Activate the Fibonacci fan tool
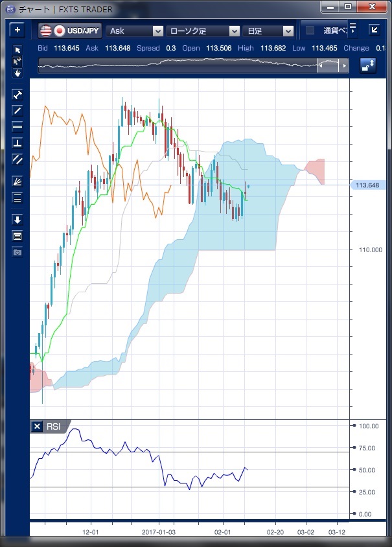The width and height of the screenshot is (392, 547). click(x=17, y=181)
